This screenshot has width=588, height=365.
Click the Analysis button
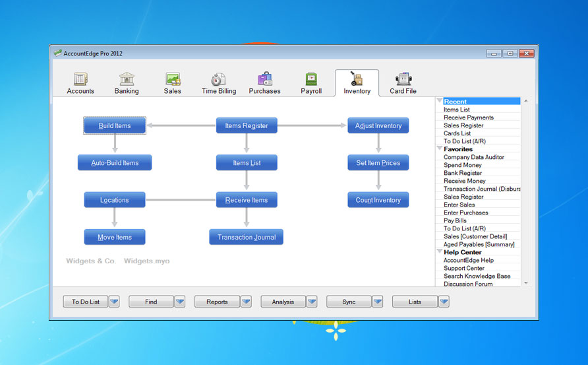[x=283, y=302]
